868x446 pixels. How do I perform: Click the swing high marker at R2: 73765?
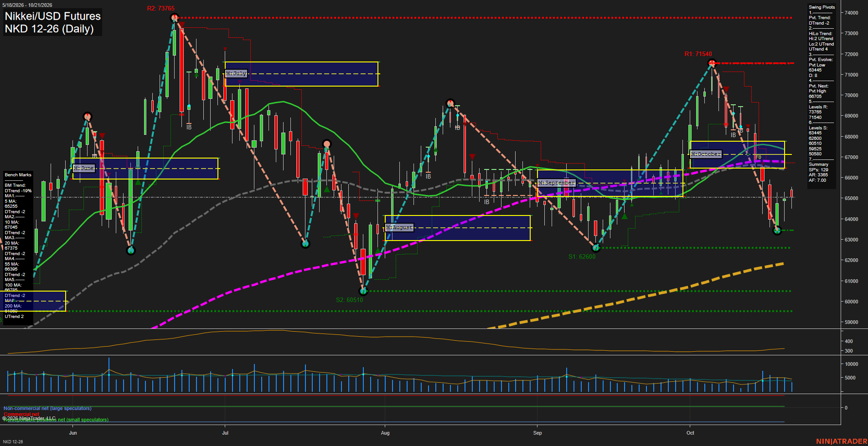tap(174, 18)
